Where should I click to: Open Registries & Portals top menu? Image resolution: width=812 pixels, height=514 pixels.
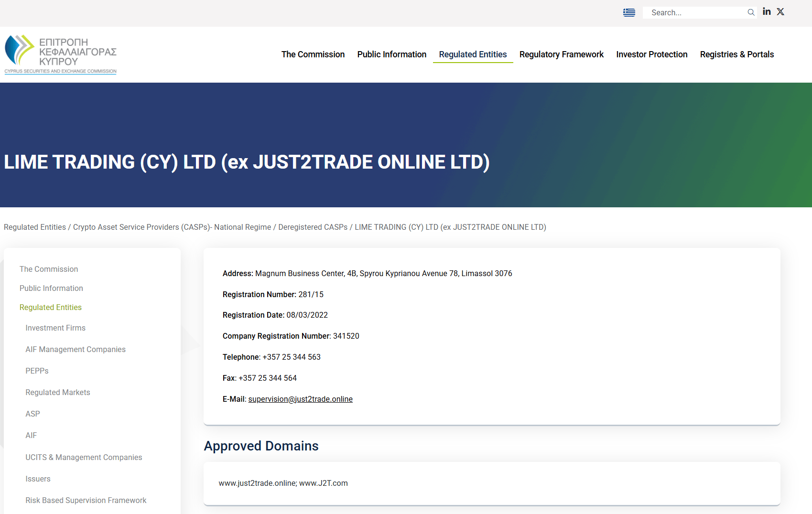(x=737, y=54)
